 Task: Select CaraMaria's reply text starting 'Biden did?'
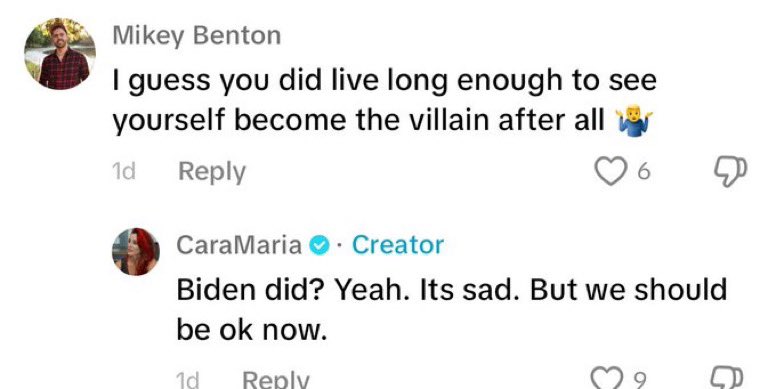click(452, 309)
